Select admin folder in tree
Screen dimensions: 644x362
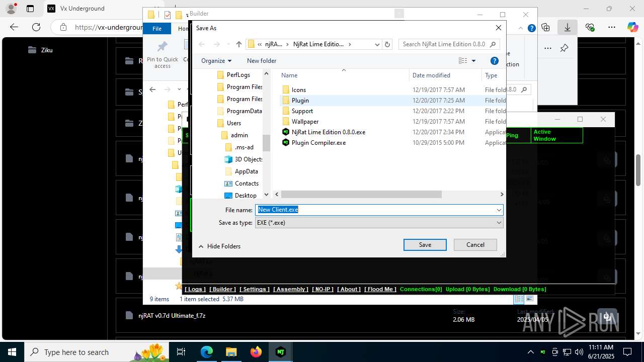coord(239,135)
